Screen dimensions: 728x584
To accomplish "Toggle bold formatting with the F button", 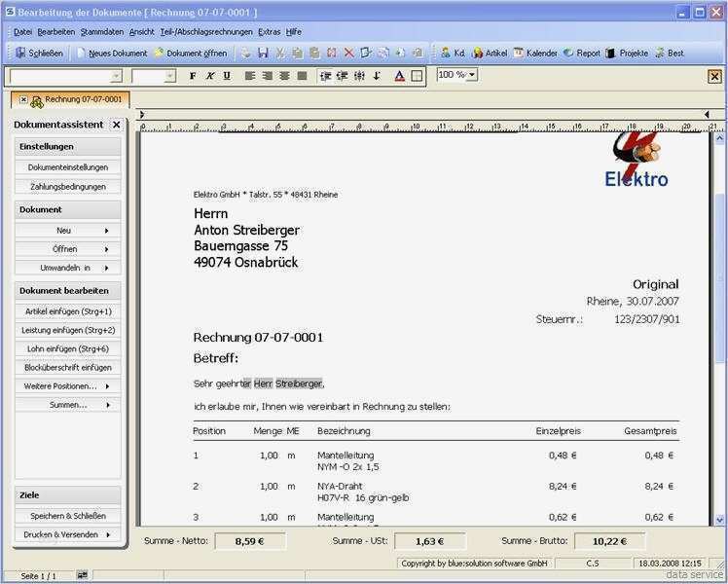I will coord(193,76).
